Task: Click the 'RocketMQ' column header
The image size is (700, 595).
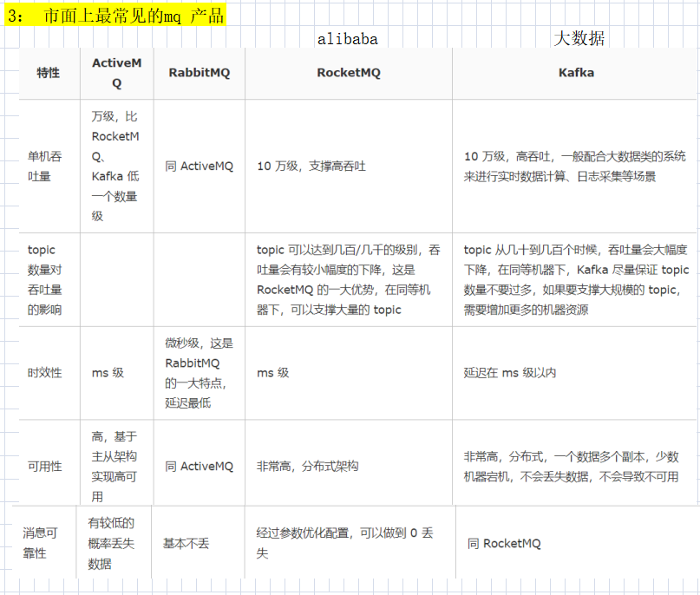Action: pyautogui.click(x=349, y=73)
